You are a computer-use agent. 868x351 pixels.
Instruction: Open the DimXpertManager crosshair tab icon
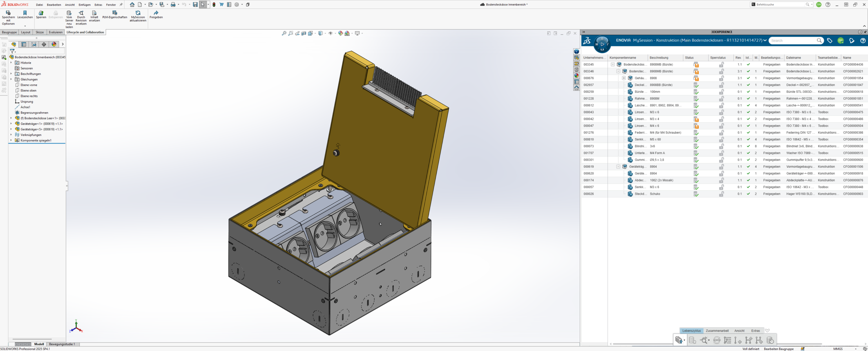tap(44, 44)
